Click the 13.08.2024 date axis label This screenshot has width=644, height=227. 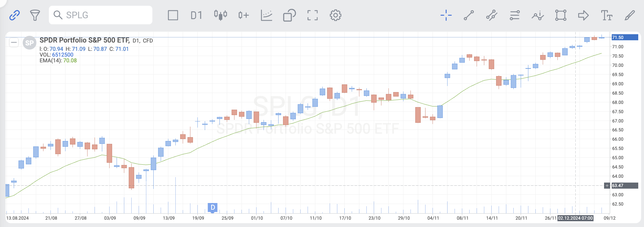click(18, 218)
